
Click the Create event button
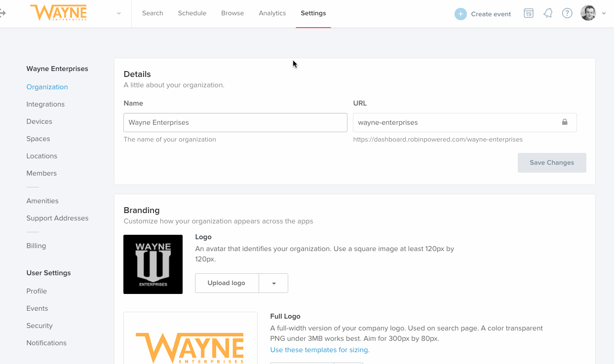pos(483,14)
